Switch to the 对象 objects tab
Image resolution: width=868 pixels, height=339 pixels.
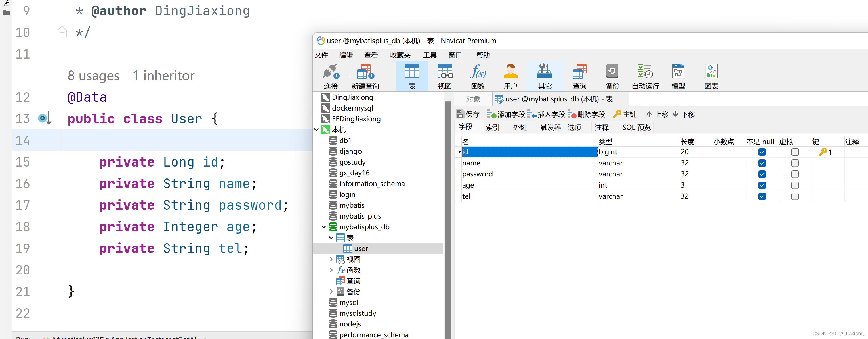click(473, 99)
